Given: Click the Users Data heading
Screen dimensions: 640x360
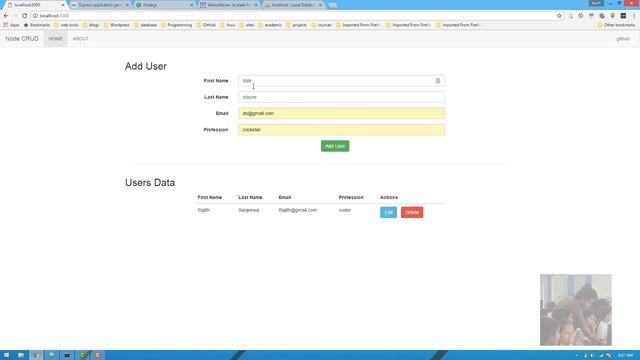Looking at the screenshot, I should point(150,182).
